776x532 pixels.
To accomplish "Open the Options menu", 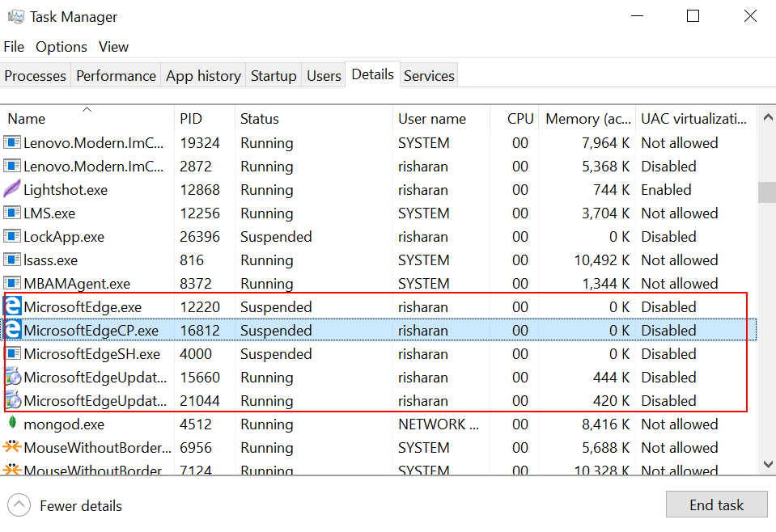I will point(61,47).
